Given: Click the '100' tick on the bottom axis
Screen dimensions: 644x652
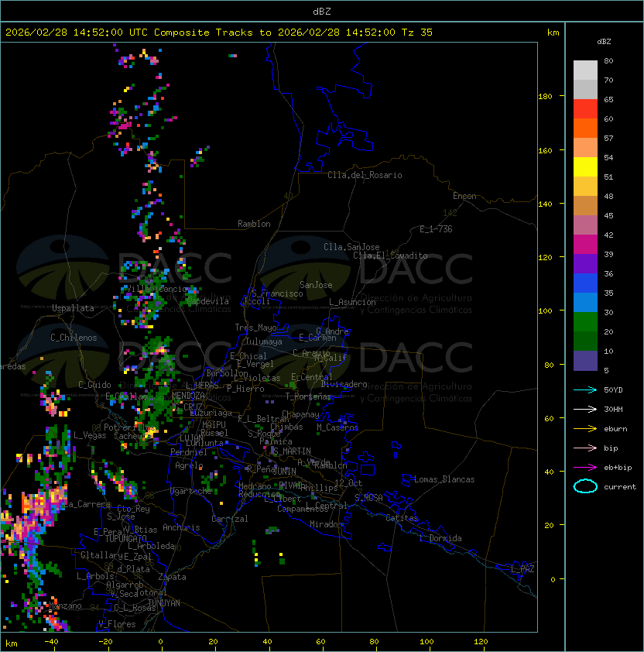Looking at the screenshot, I should [427, 642].
